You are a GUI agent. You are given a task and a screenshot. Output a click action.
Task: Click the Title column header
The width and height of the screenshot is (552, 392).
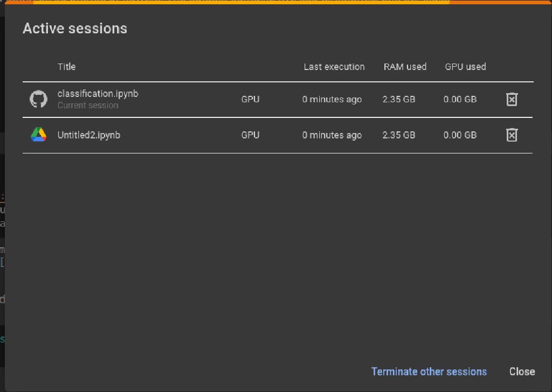(66, 67)
